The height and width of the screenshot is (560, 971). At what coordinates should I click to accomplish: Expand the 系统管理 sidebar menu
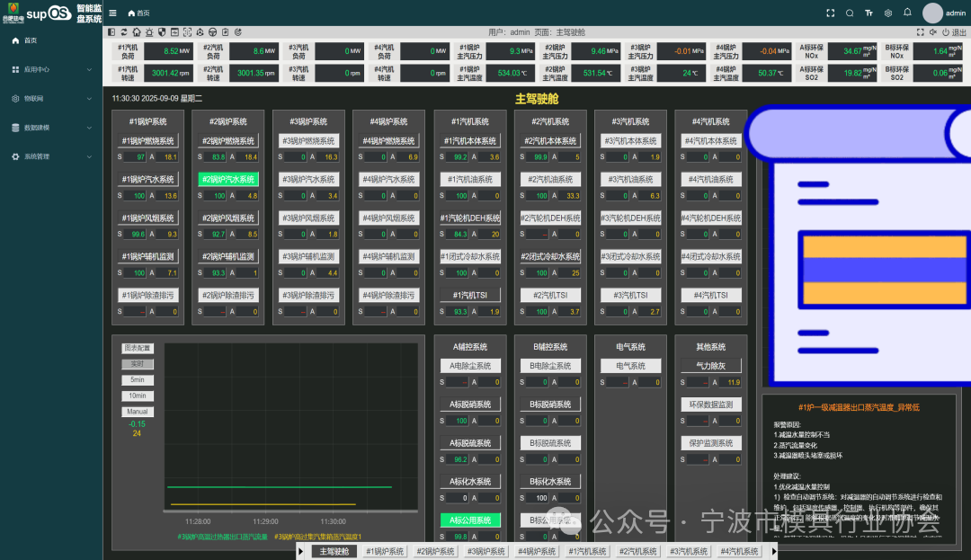51,156
